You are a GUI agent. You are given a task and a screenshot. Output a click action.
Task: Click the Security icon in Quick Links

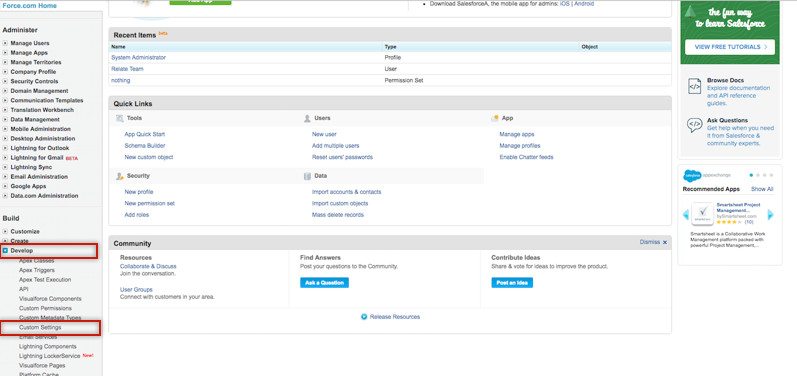pos(119,176)
